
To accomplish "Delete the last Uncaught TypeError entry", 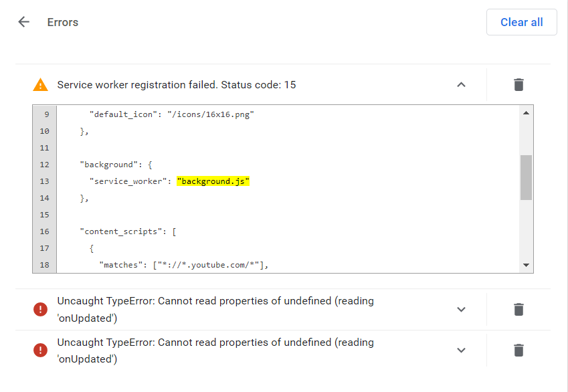I will point(518,351).
